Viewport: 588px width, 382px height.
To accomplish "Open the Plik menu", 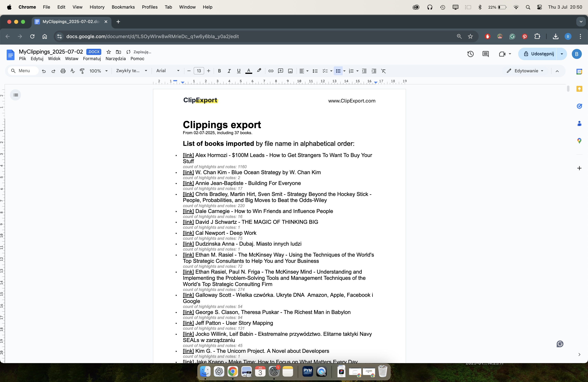I will tap(23, 59).
